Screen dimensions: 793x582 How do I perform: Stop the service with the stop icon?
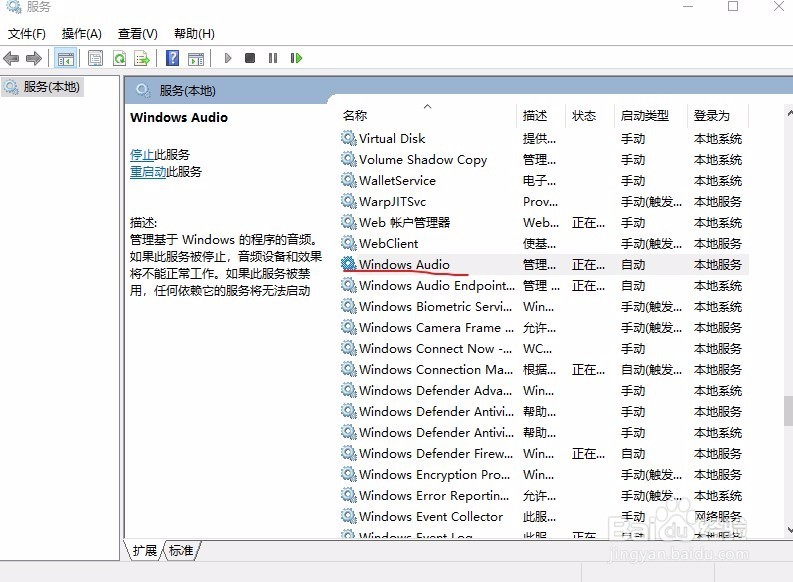[x=250, y=58]
